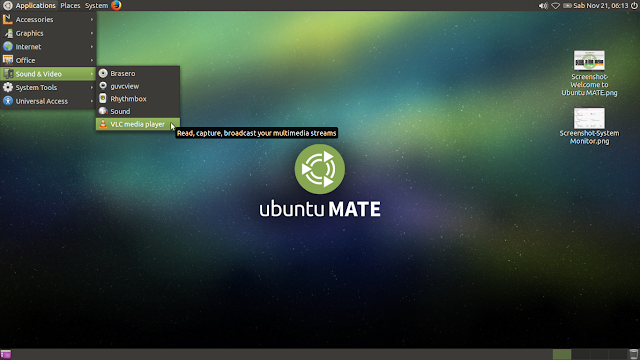Select the System Tools menu label
Viewport: 640px width, 360px height.
click(36, 88)
